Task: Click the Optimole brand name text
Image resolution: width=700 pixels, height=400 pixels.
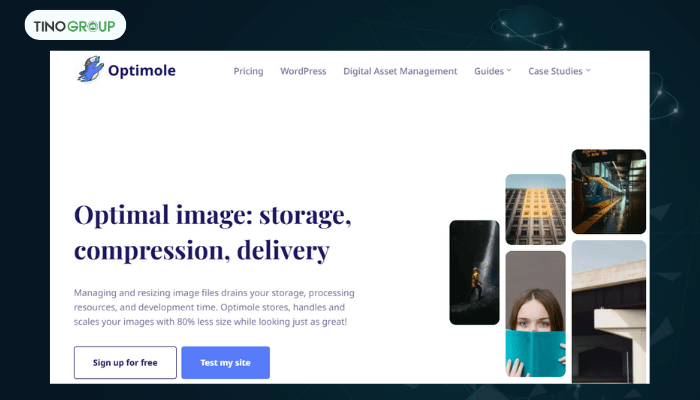Action: click(x=142, y=71)
